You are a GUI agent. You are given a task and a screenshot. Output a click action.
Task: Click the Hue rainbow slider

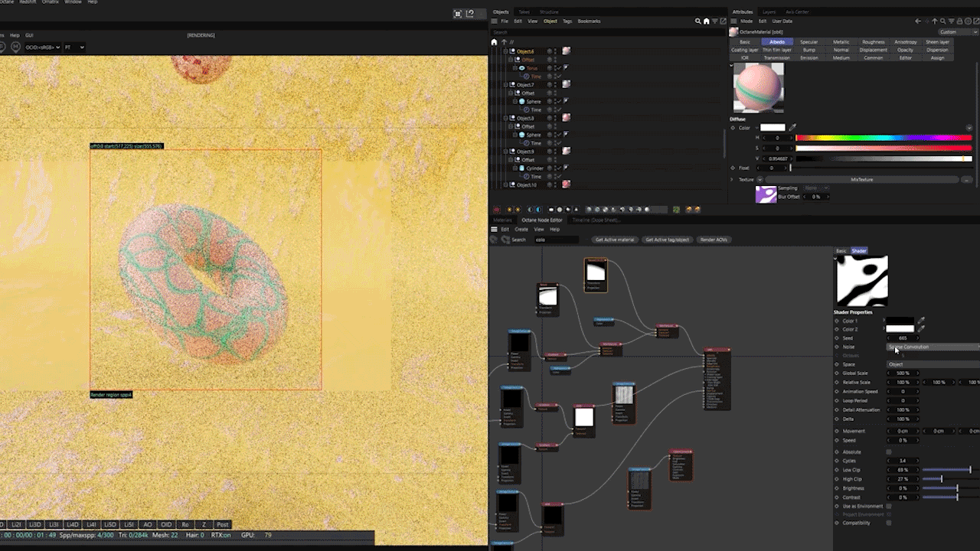pyautogui.click(x=884, y=138)
